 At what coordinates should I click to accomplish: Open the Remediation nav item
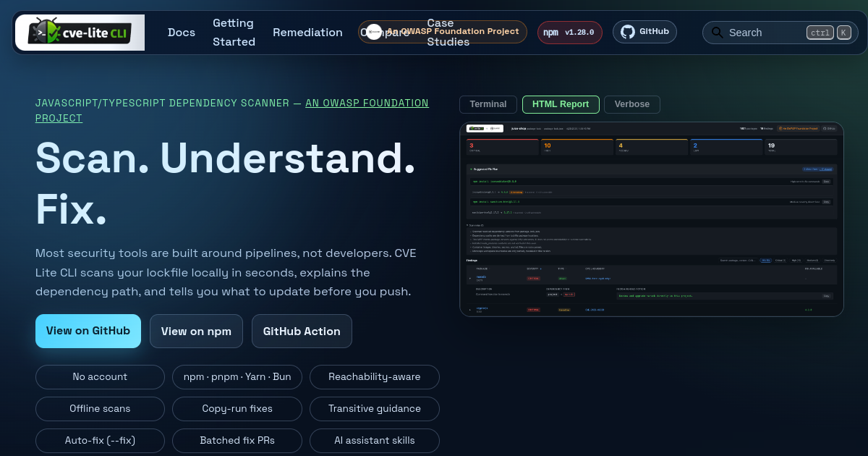click(x=307, y=33)
